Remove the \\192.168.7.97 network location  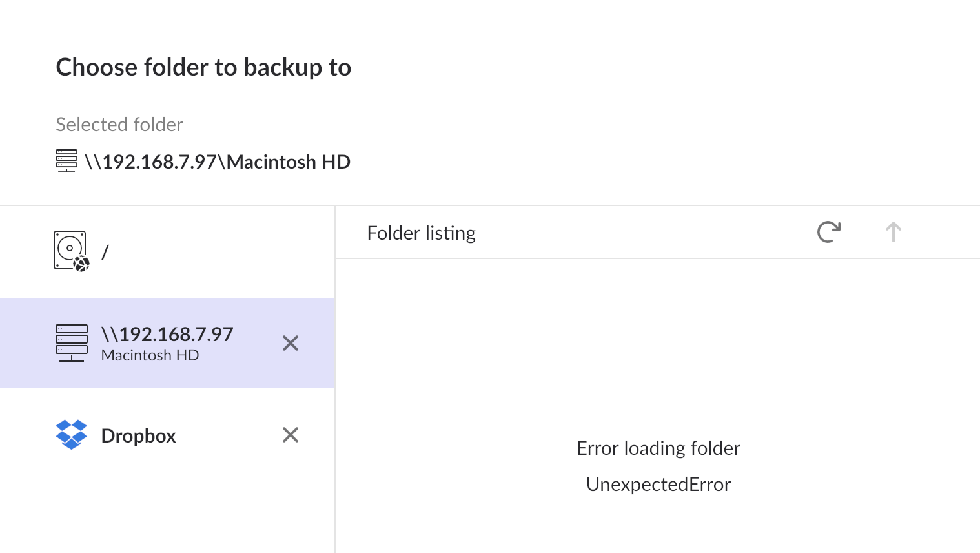[291, 343]
